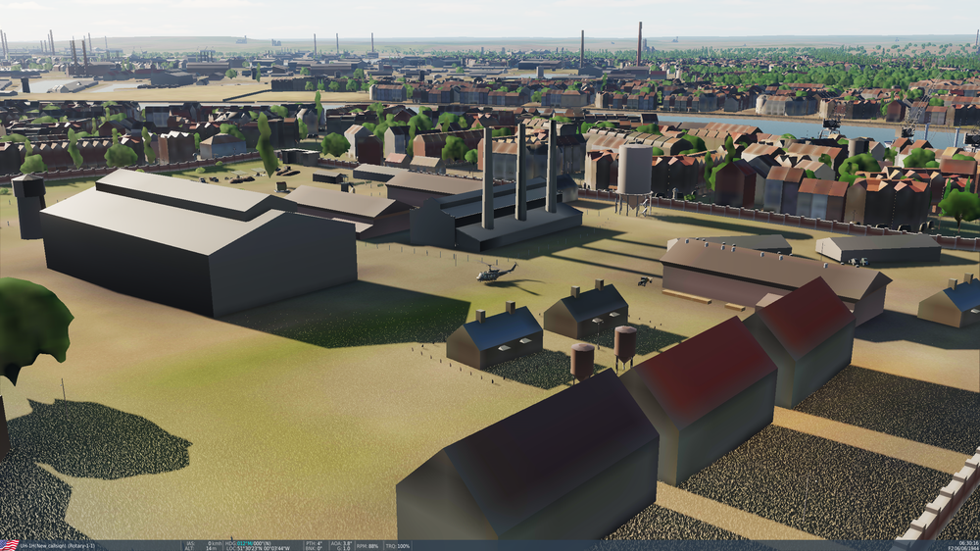Click the ALT 14 m altitude readout
This screenshot has height=551, width=980.
click(x=201, y=548)
